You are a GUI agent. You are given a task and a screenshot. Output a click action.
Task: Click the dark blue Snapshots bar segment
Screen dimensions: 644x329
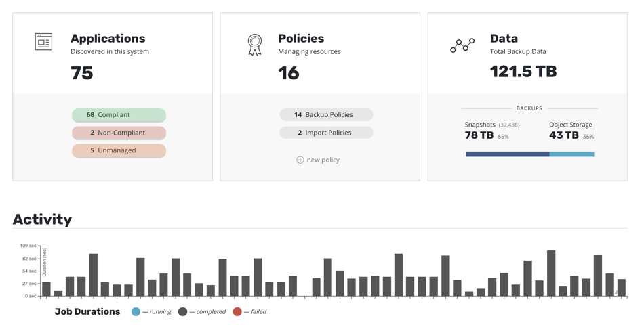[508, 154]
